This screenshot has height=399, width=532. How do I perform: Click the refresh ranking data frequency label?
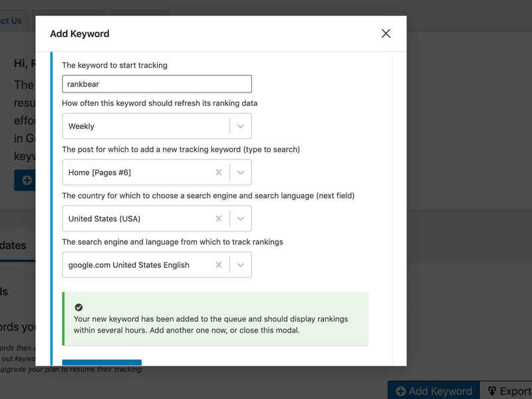160,103
